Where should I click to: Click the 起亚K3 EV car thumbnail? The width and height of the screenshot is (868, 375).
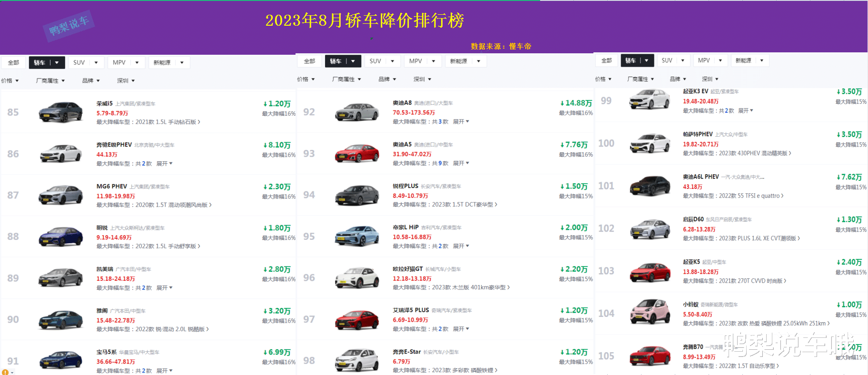coord(650,99)
